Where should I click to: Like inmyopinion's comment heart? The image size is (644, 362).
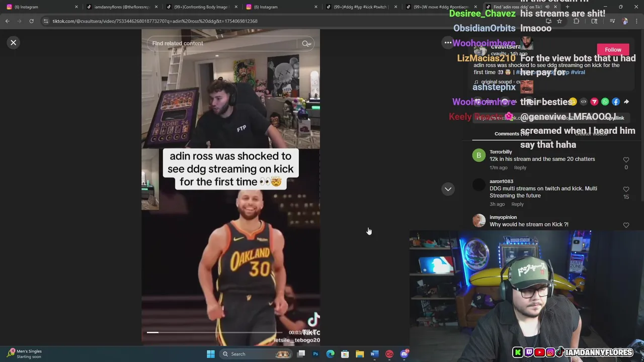(x=626, y=225)
